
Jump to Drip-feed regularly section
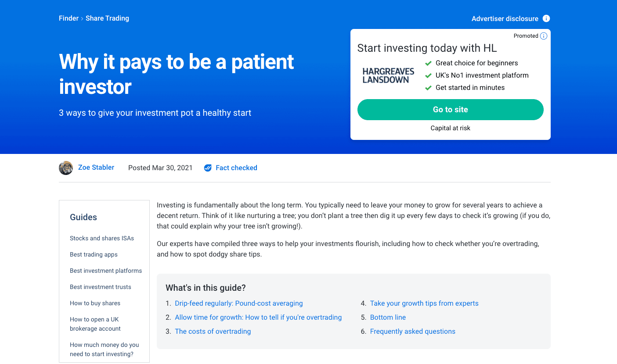point(239,303)
